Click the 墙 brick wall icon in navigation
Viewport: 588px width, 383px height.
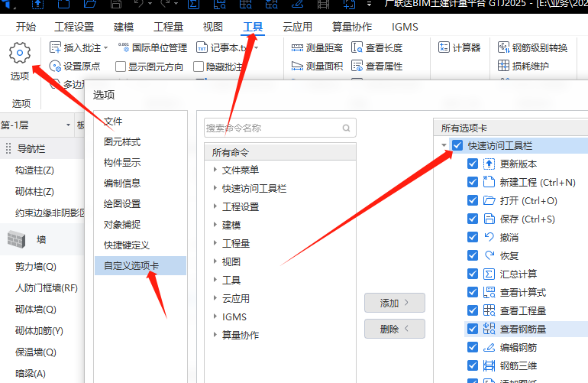pos(16,239)
